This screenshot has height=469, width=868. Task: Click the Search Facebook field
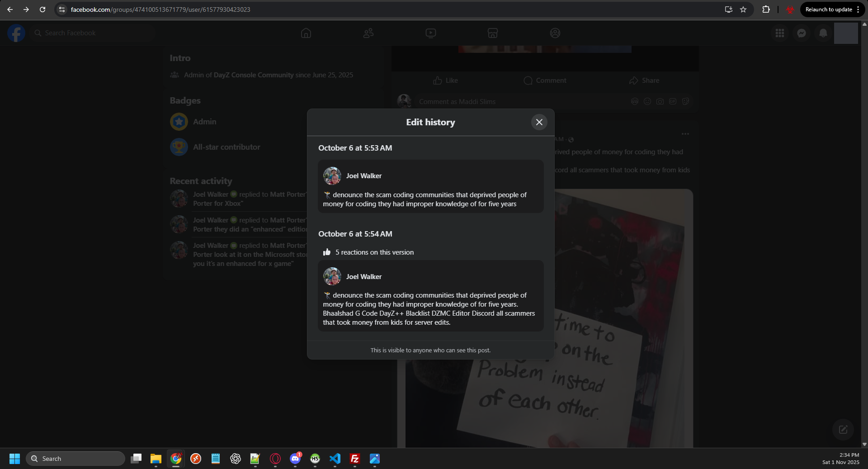click(93, 33)
